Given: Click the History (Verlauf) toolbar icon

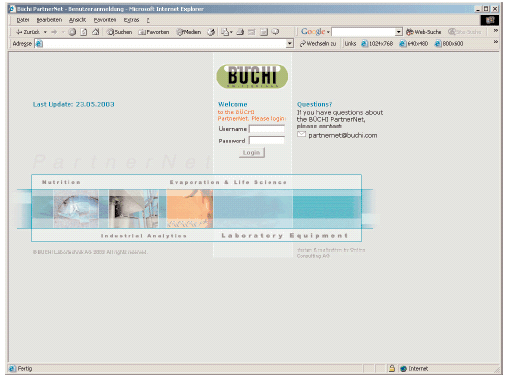Looking at the screenshot, I should click(x=211, y=32).
